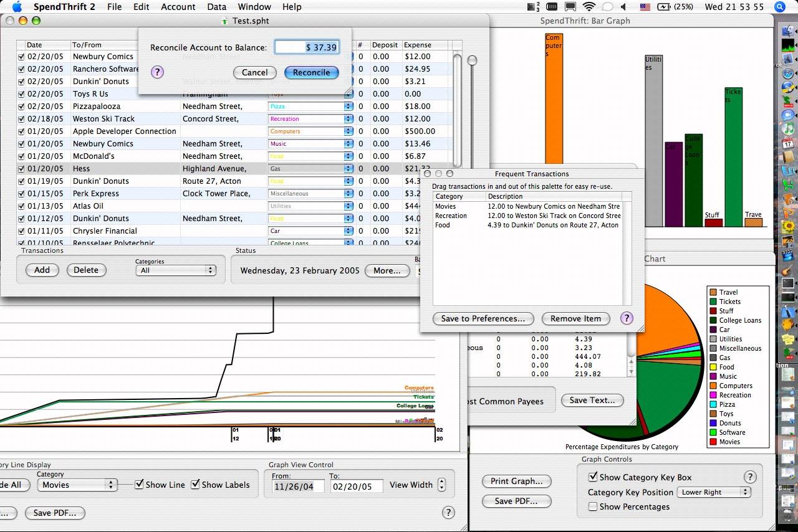Screen dimensions: 798x532
Task: Open the Recreation category popup for Weston Ski Track
Action: pos(310,119)
